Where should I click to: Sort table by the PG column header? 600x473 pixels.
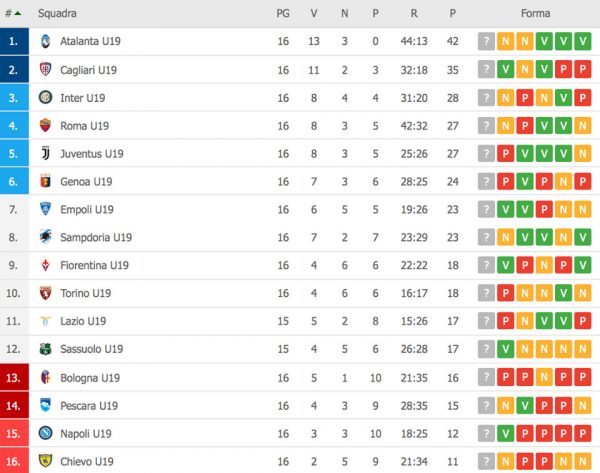tap(283, 13)
